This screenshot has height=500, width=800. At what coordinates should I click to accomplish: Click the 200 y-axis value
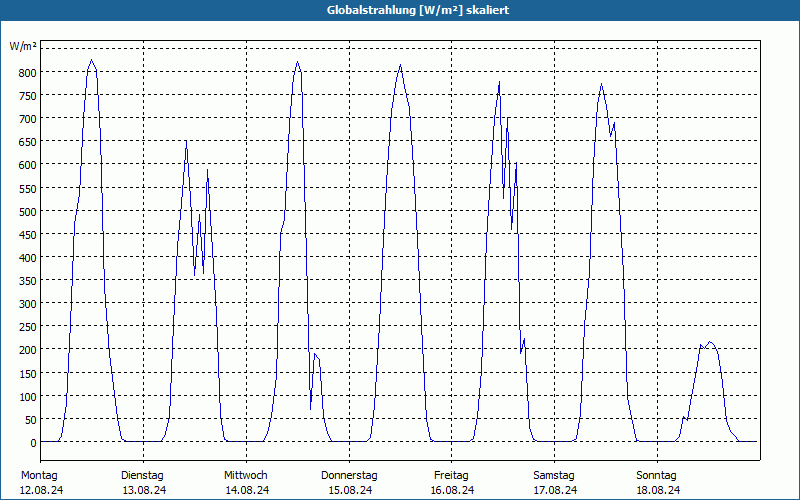[x=28, y=351]
